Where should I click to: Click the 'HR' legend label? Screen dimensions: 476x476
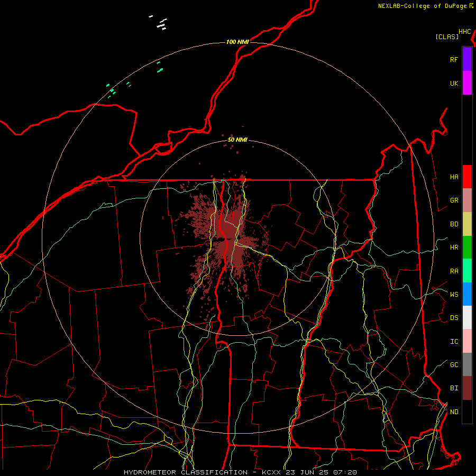[x=454, y=248]
